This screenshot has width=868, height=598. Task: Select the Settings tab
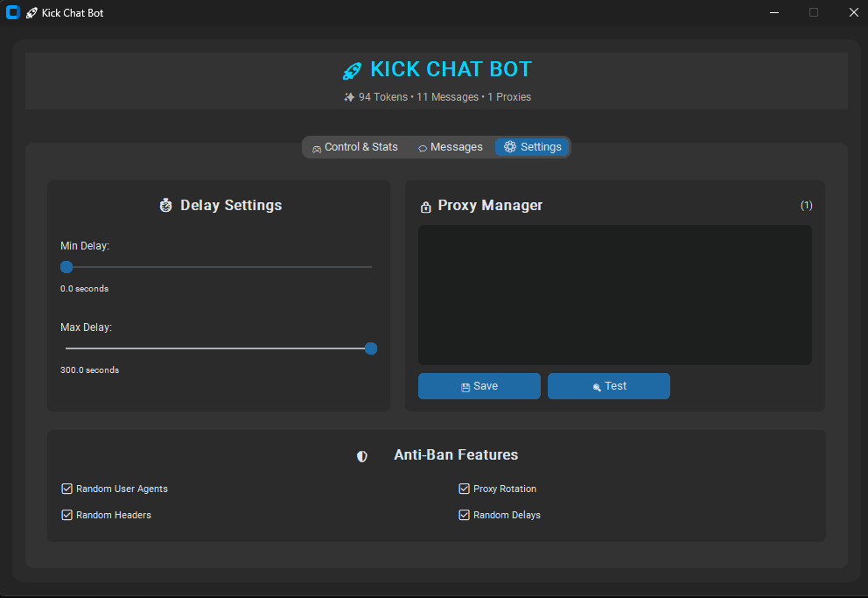coord(533,147)
